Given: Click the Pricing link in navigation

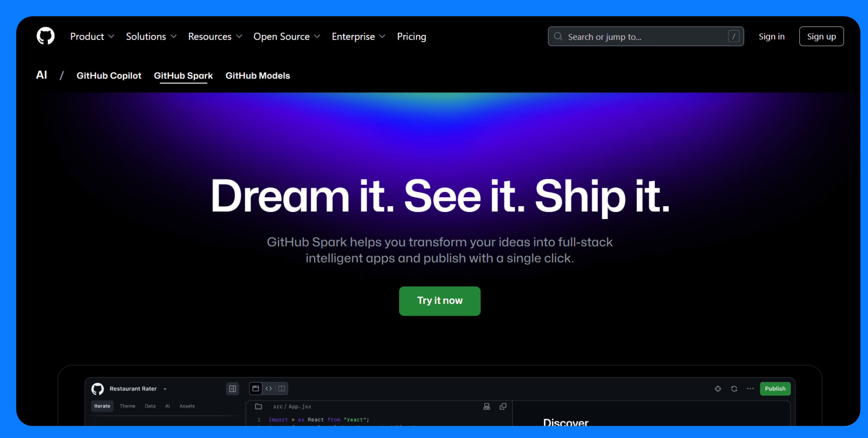Looking at the screenshot, I should (x=411, y=37).
